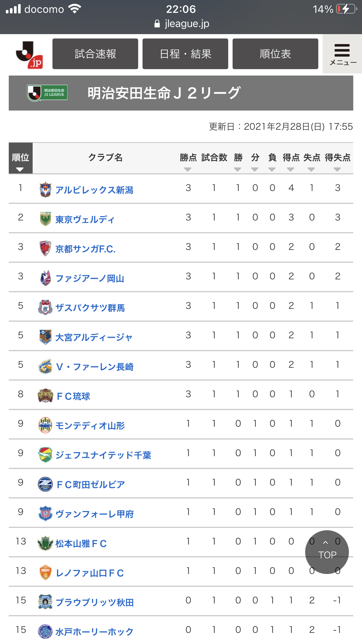
Task: Open the ファジアーノ岡山 club link
Action: pyautogui.click(x=90, y=278)
